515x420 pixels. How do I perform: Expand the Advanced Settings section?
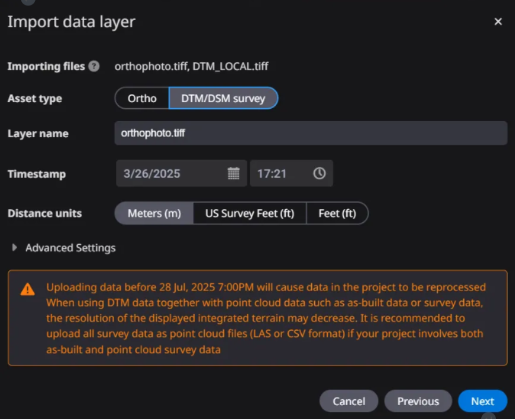pos(64,248)
